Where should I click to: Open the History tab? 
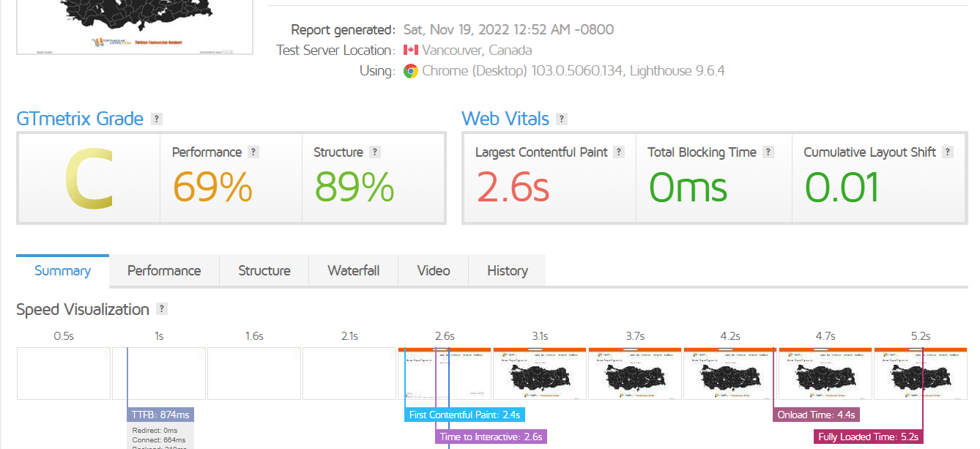click(508, 271)
